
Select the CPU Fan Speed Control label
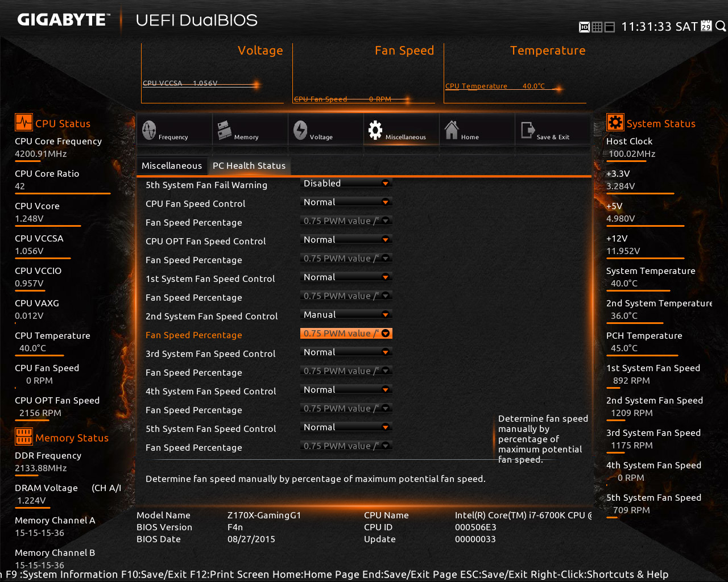[196, 203]
